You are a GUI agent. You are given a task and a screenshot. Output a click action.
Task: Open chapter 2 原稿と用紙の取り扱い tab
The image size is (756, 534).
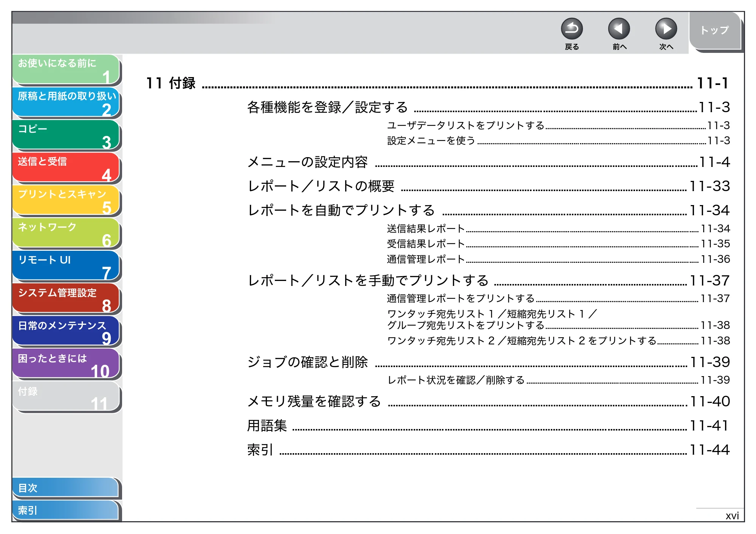(66, 102)
